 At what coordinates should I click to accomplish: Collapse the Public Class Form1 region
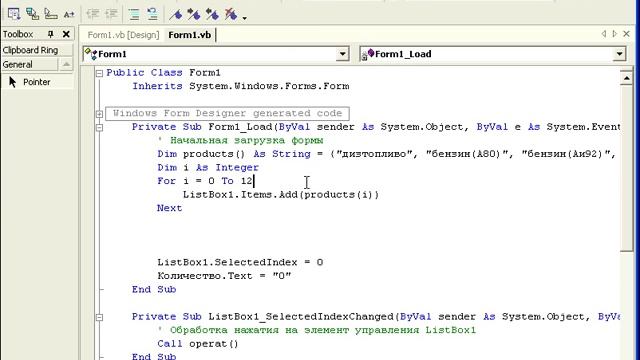coord(99,73)
